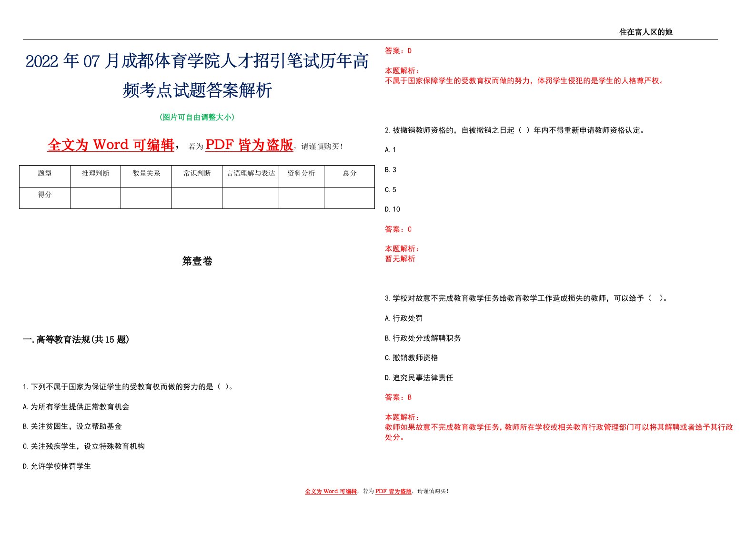Click question 1 text about 受教育权
Screen dimensions: 756x534
click(x=129, y=387)
